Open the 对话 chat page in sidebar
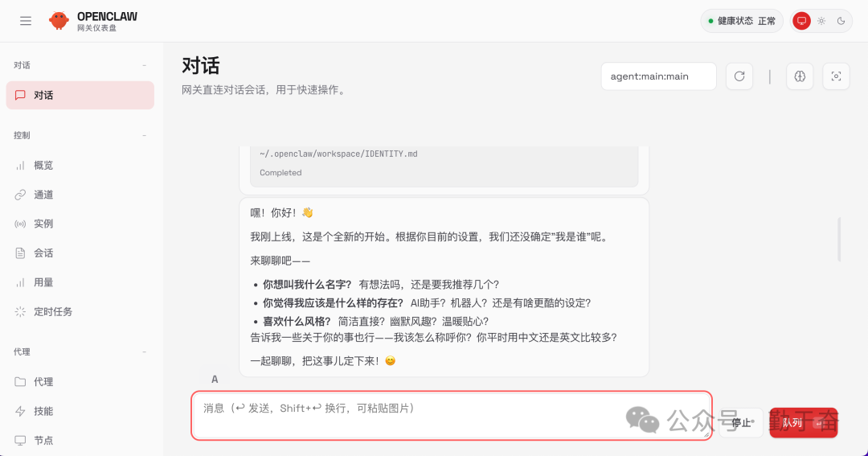 (x=80, y=95)
